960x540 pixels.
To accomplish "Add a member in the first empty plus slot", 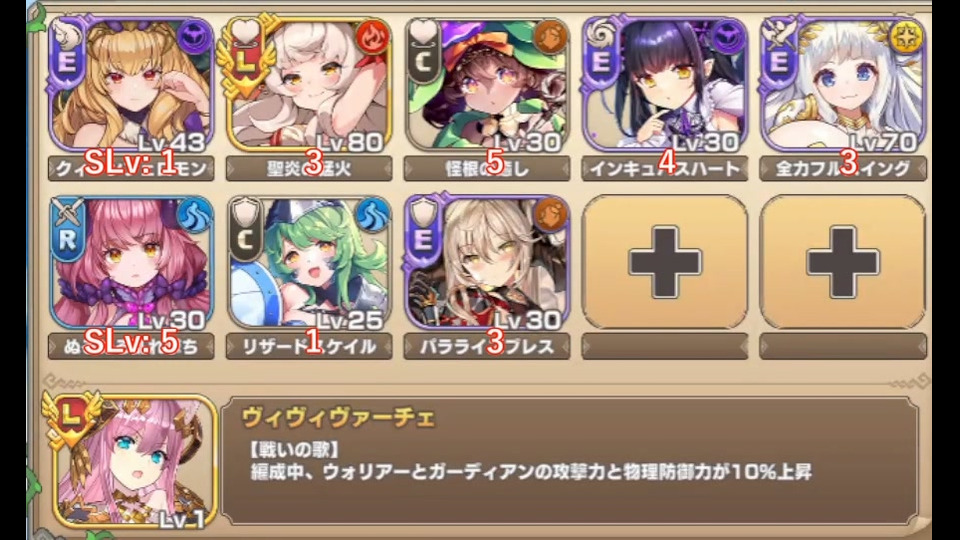I will coord(664,262).
